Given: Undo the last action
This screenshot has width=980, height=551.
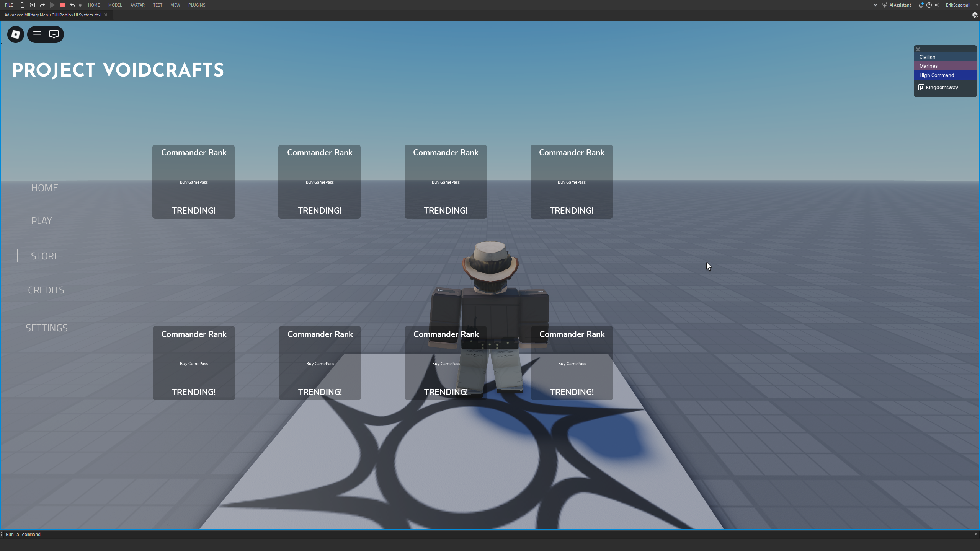Looking at the screenshot, I should coord(72,5).
